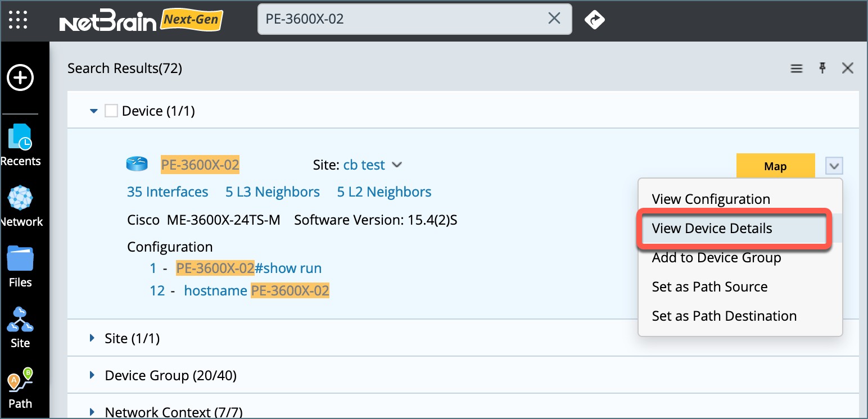Open the 5 L3 Neighbors link
Image resolution: width=868 pixels, height=419 pixels.
pyautogui.click(x=273, y=192)
